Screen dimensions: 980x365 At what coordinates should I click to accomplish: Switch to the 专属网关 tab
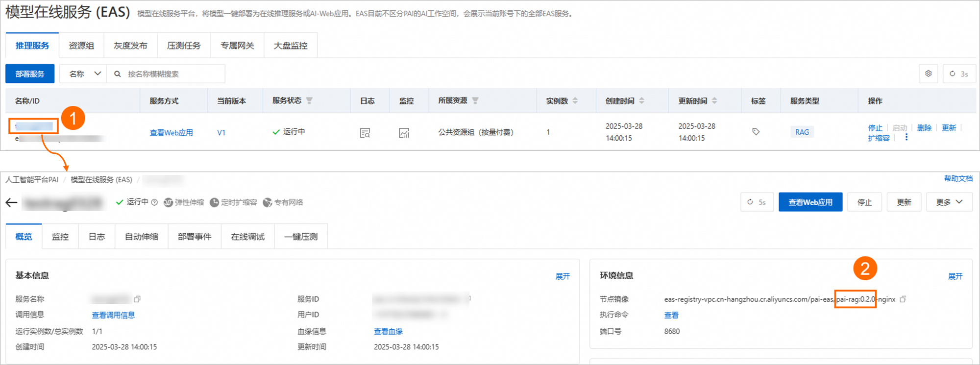tap(237, 46)
